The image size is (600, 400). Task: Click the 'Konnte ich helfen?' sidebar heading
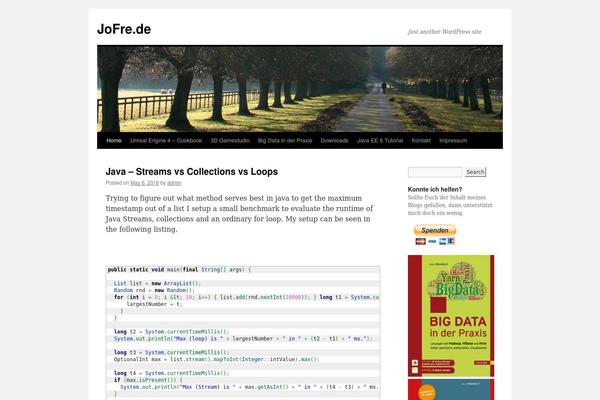435,189
